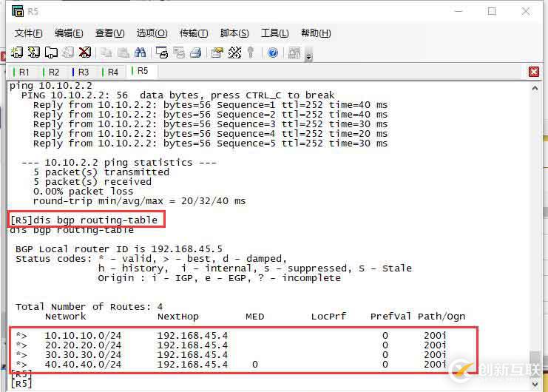This screenshot has width=548, height=392.
Task: Click '--- 10.10.2.2 ping statistics ---' line
Action: [119, 163]
